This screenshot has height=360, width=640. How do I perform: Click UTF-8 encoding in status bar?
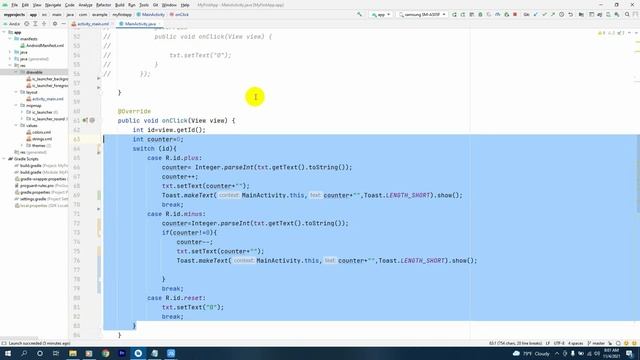click(559, 343)
